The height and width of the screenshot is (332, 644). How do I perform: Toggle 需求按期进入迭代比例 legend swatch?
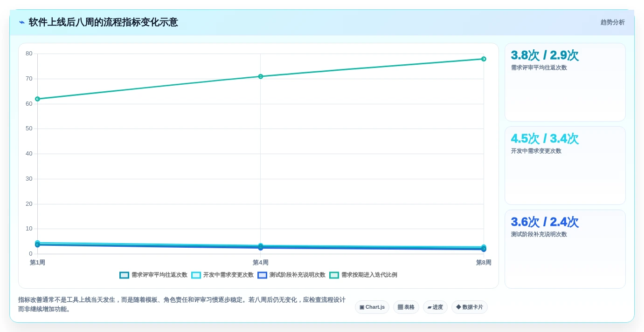pos(334,275)
